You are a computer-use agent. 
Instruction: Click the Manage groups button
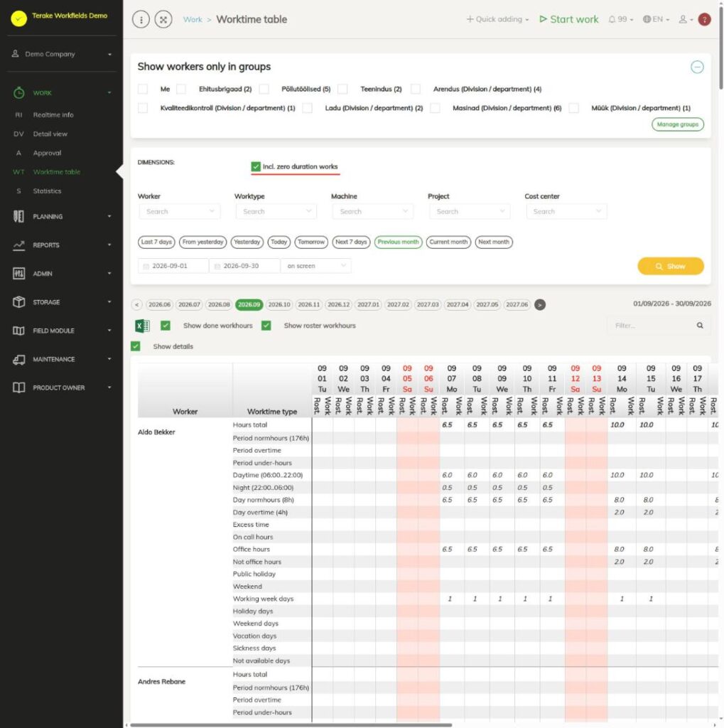click(678, 124)
